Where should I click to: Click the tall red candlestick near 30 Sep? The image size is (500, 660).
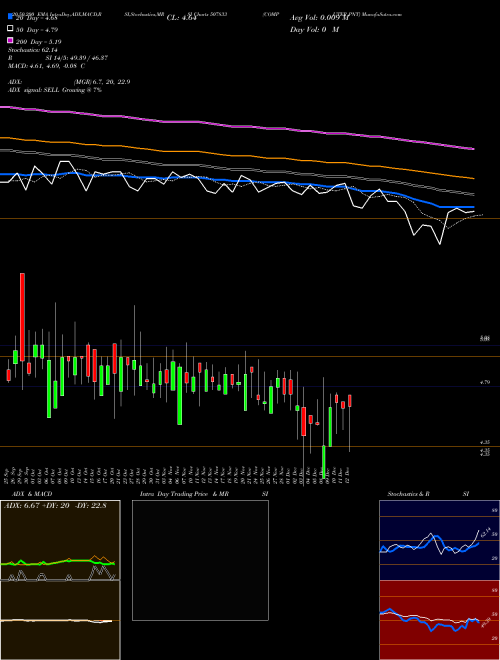pos(22,317)
